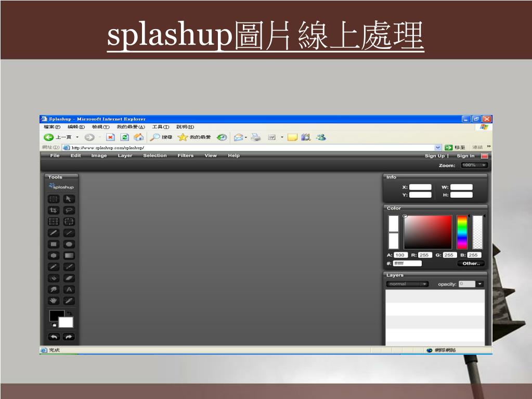
Task: Click the undo arrow button
Action: (54, 337)
